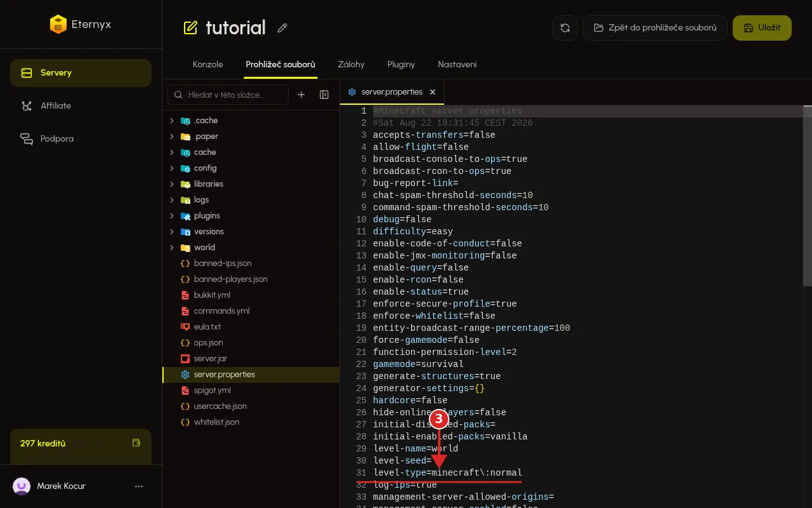Click the level-type=minecraft\:normal line
812x508 pixels.
point(447,473)
